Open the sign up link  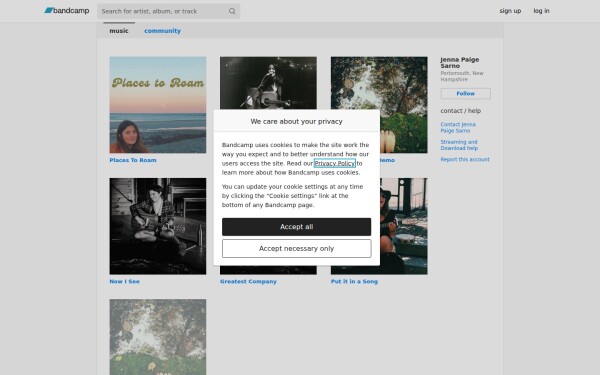[510, 11]
